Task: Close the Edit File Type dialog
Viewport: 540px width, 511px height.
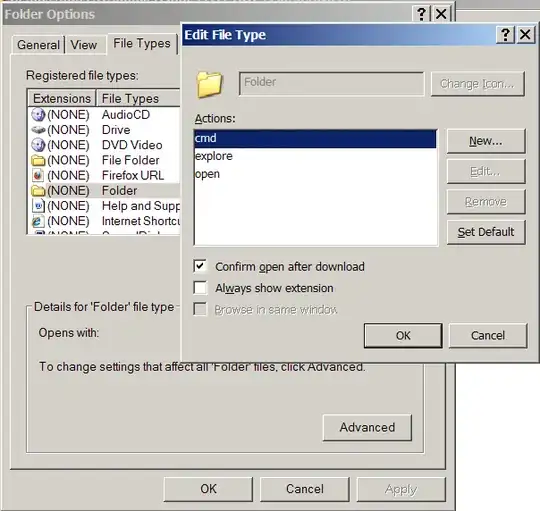Action: click(x=525, y=34)
